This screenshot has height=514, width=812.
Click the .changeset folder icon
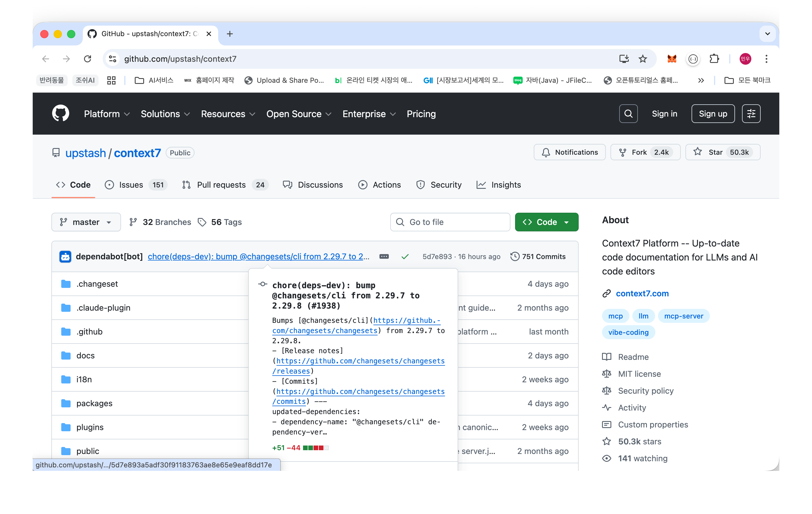pos(66,284)
